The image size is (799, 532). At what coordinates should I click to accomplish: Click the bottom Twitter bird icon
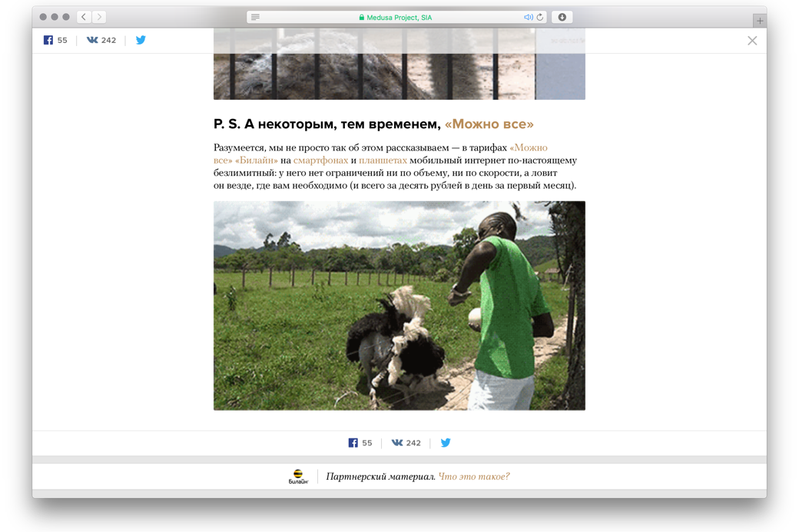tap(446, 442)
